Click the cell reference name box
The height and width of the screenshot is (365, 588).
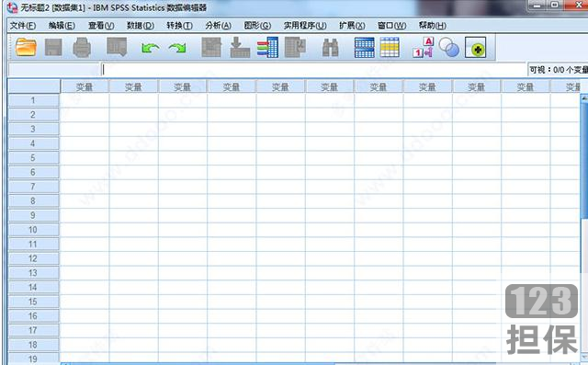point(53,70)
